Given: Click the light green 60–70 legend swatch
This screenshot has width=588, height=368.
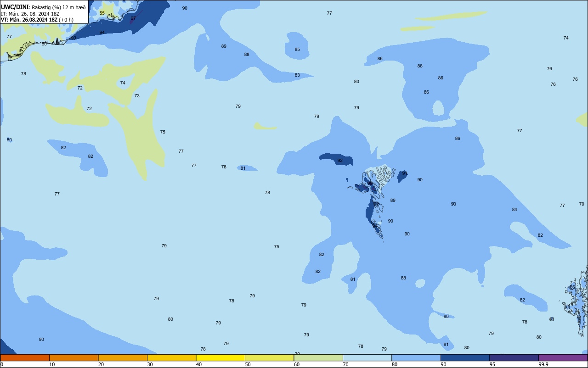Looking at the screenshot, I should [318, 357].
